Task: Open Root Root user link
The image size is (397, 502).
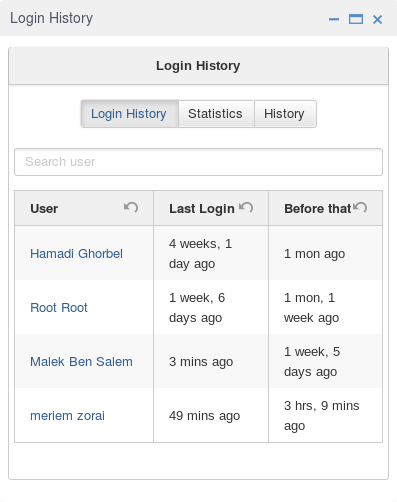Action: (59, 308)
